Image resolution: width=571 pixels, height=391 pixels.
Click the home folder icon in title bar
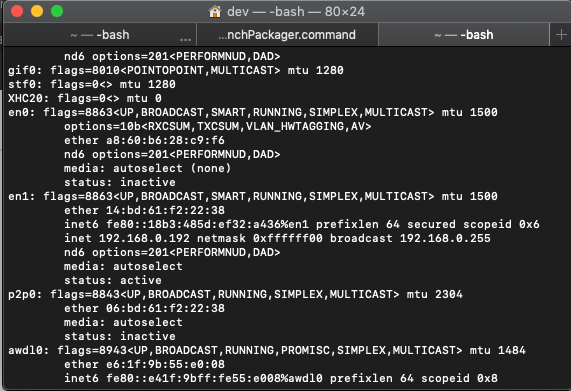215,12
